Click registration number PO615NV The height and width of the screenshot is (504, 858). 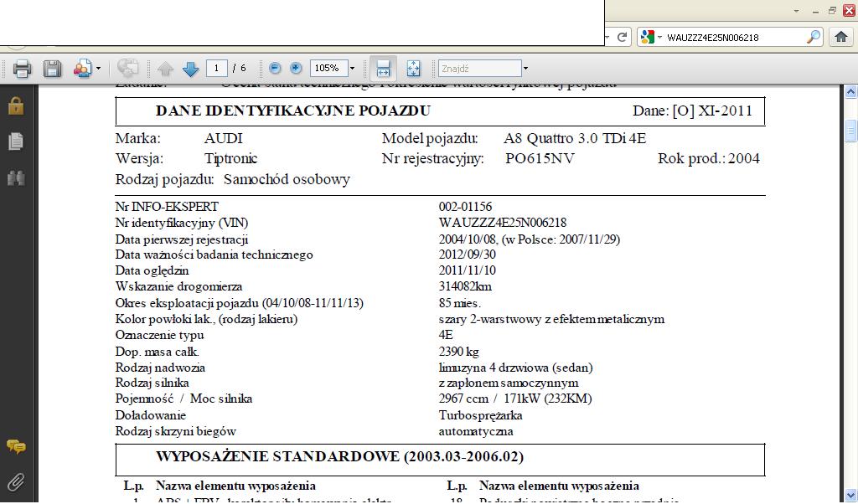pyautogui.click(x=540, y=158)
